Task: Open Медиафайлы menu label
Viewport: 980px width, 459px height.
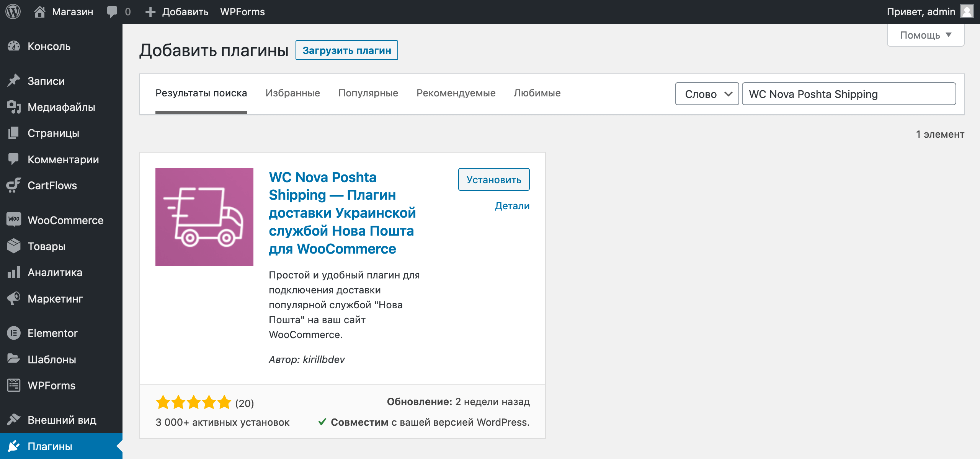Action: 61,107
